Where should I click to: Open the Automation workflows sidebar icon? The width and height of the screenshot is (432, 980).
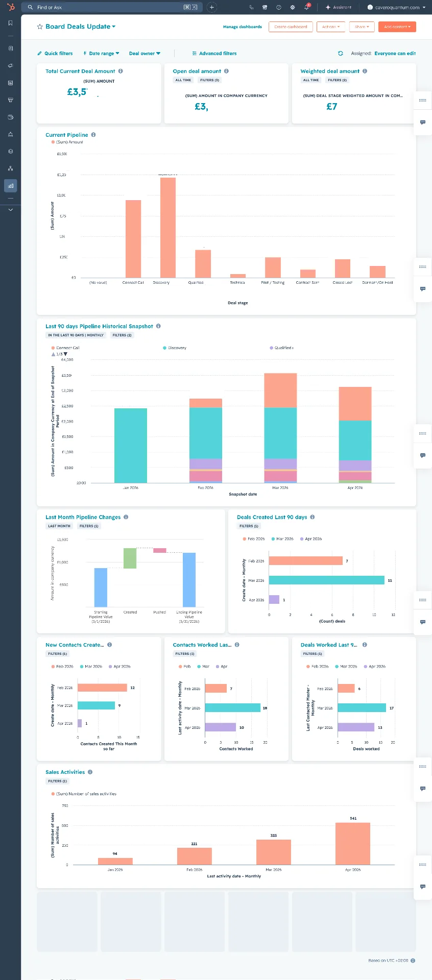click(10, 168)
